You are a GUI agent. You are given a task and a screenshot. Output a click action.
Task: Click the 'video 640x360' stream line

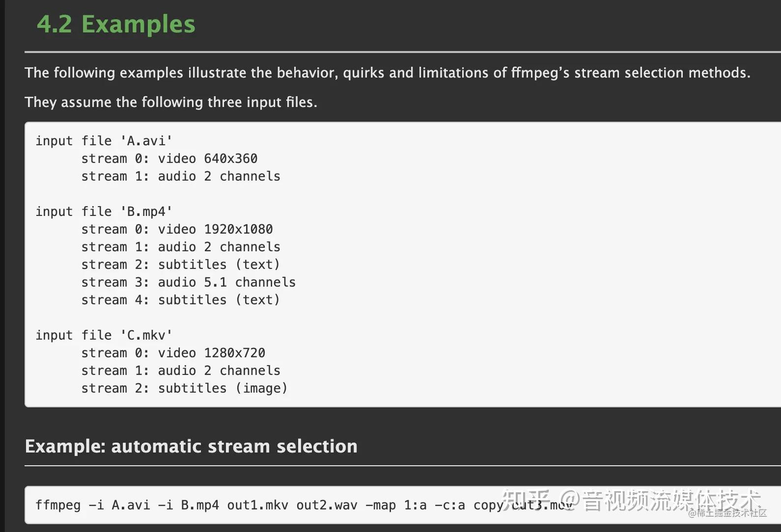click(x=169, y=159)
